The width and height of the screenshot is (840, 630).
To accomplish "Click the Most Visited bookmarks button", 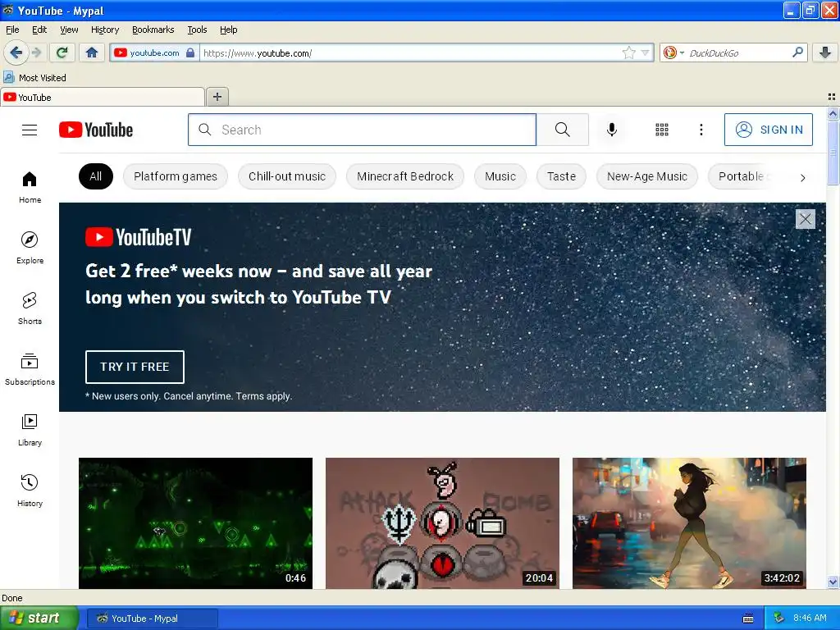I will [x=34, y=78].
